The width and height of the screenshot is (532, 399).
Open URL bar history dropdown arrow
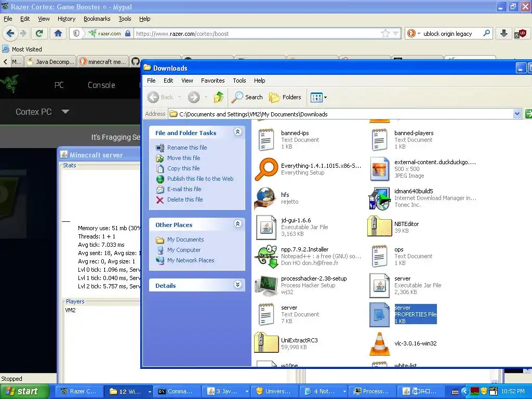pyautogui.click(x=395, y=33)
